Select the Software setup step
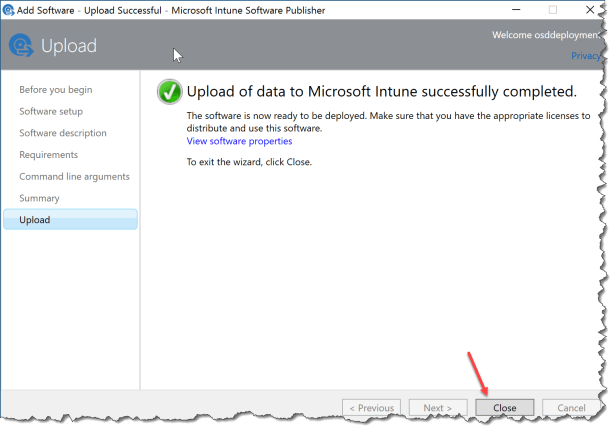Viewport: 616px width, 431px height. coord(51,111)
